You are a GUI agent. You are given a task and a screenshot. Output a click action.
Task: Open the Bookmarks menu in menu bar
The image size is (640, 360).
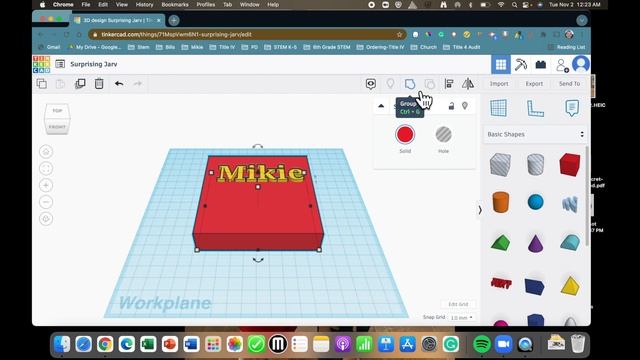tap(175, 4)
